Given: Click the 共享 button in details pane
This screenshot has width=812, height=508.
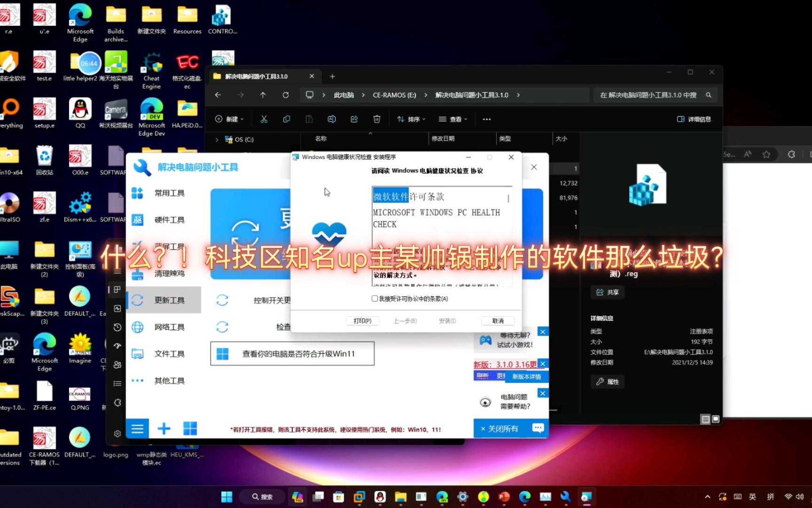Looking at the screenshot, I should point(608,292).
